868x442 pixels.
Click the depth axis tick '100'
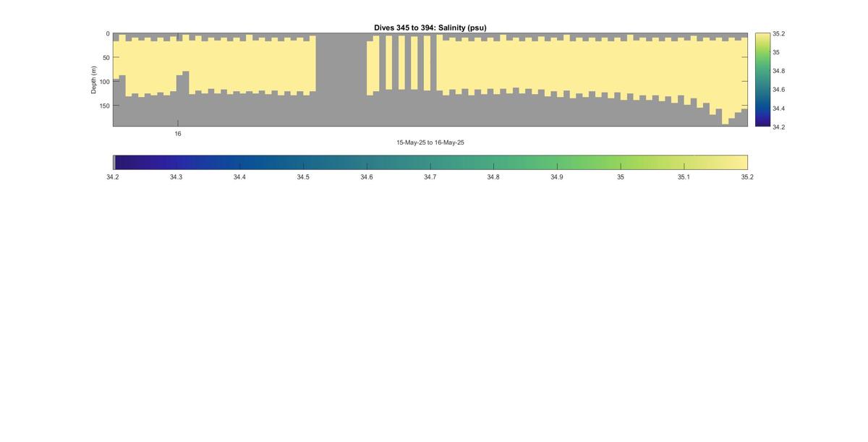(104, 82)
